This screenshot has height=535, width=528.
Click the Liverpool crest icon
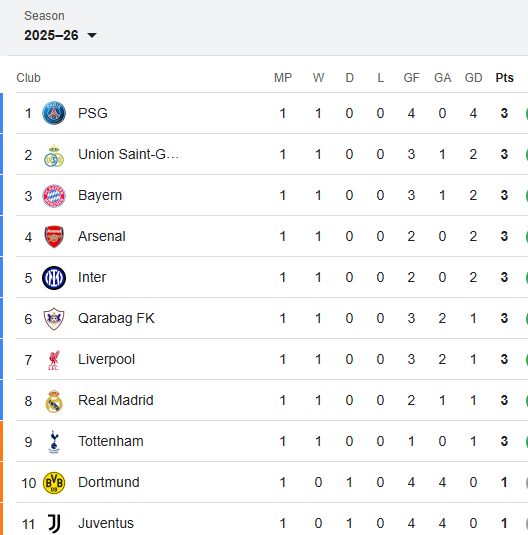(x=54, y=360)
